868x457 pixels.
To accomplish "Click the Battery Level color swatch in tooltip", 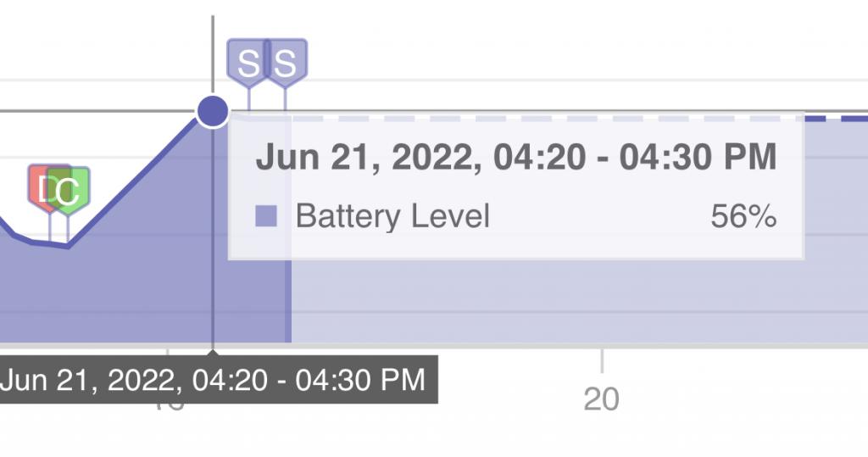I will pyautogui.click(x=265, y=216).
